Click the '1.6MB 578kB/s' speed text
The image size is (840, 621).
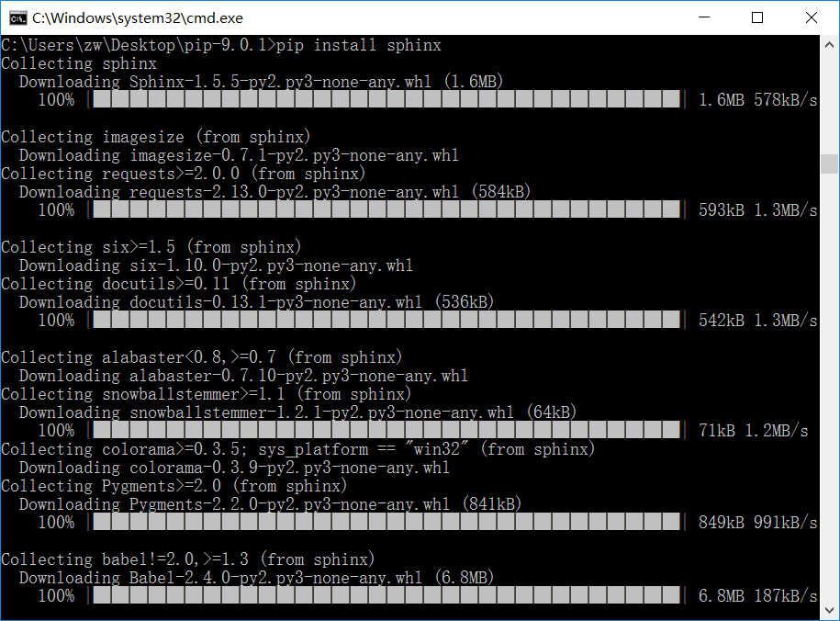coord(758,100)
